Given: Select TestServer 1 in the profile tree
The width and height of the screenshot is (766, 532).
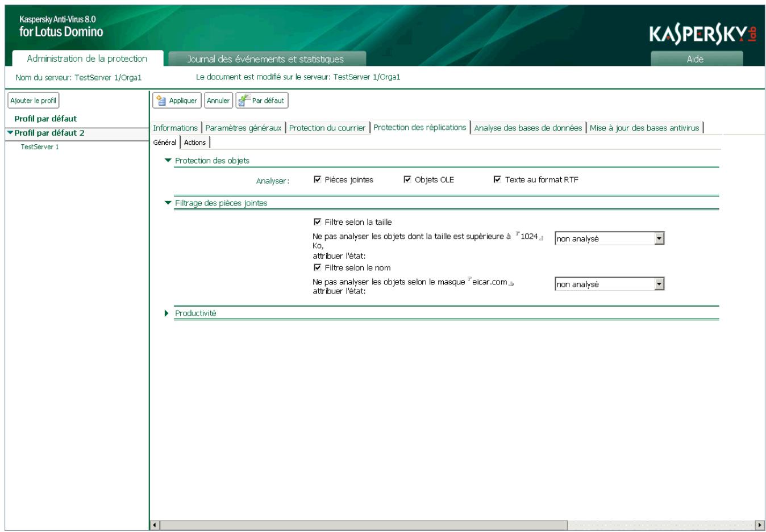Looking at the screenshot, I should point(40,146).
